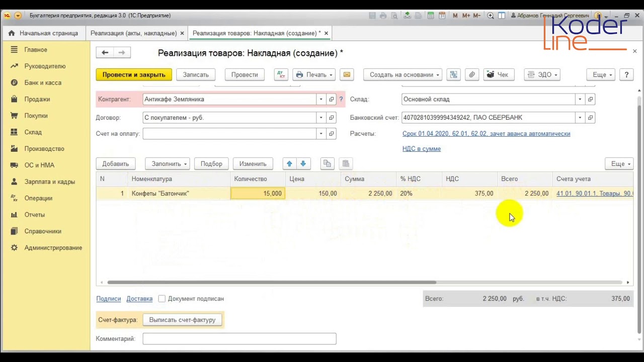This screenshot has height=362, width=644.
Task: Click the document structure icon next to Создать на основании
Action: click(x=453, y=74)
